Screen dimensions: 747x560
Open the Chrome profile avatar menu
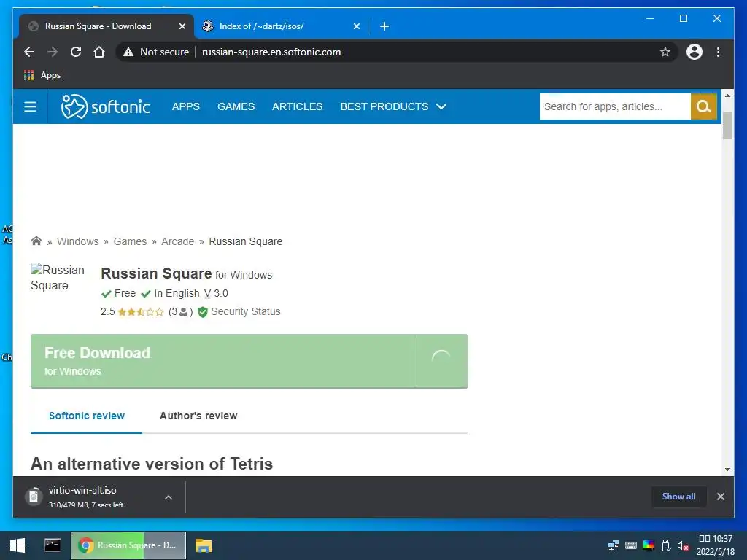tap(694, 52)
